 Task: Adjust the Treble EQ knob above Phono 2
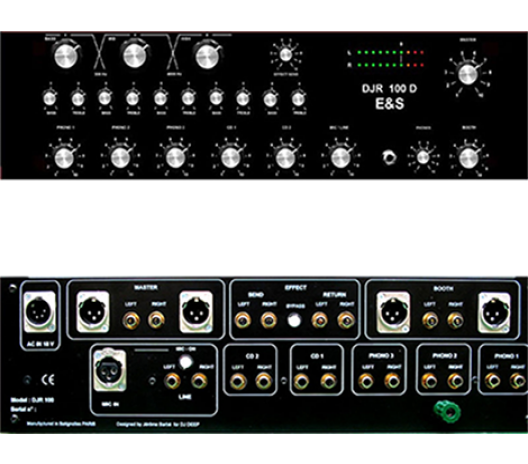(133, 98)
